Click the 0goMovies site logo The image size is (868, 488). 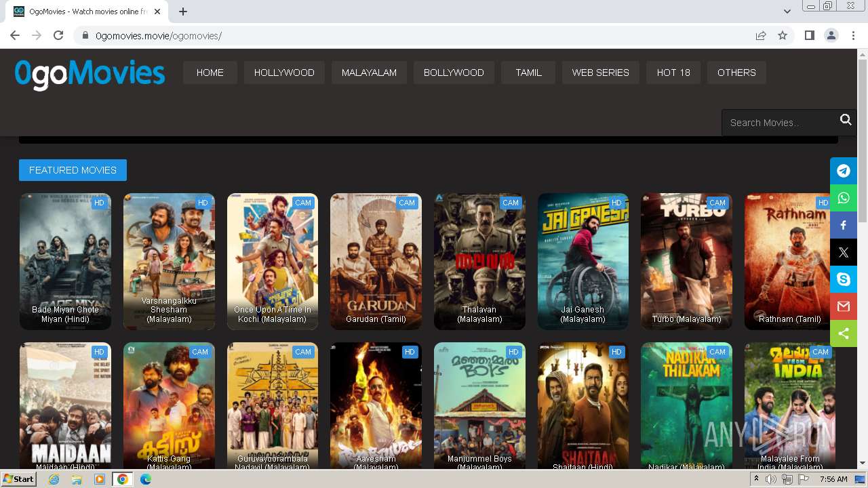pyautogui.click(x=90, y=74)
